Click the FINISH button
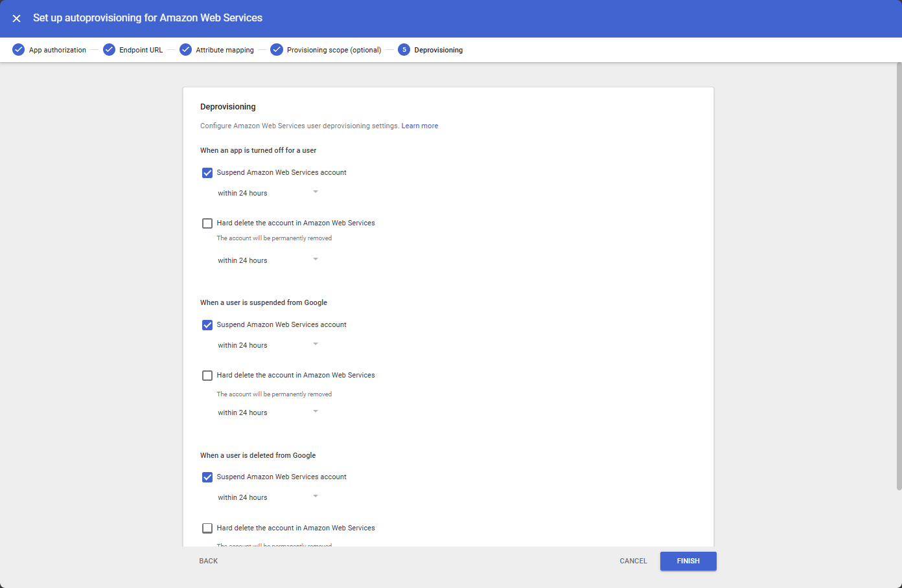902x588 pixels. coord(688,561)
